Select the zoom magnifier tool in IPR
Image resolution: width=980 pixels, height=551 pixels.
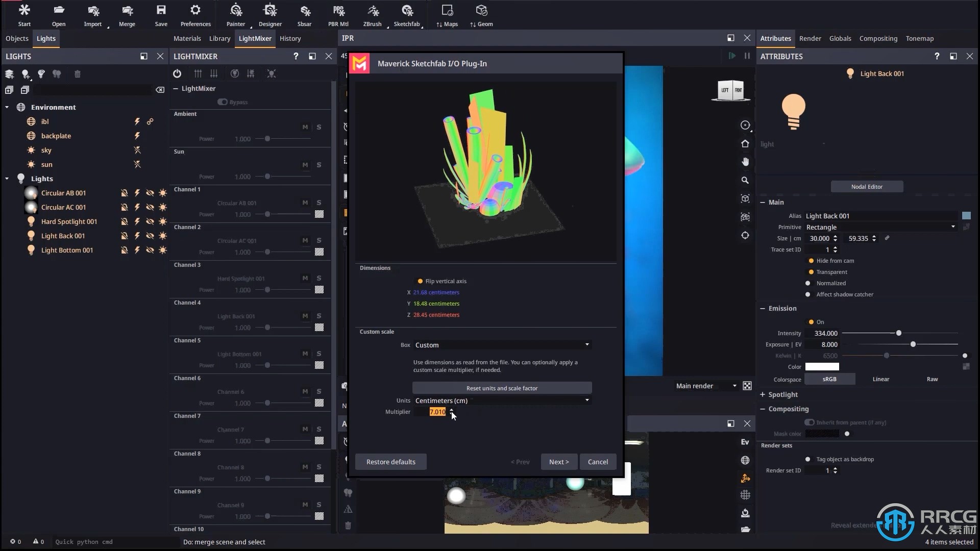point(745,180)
